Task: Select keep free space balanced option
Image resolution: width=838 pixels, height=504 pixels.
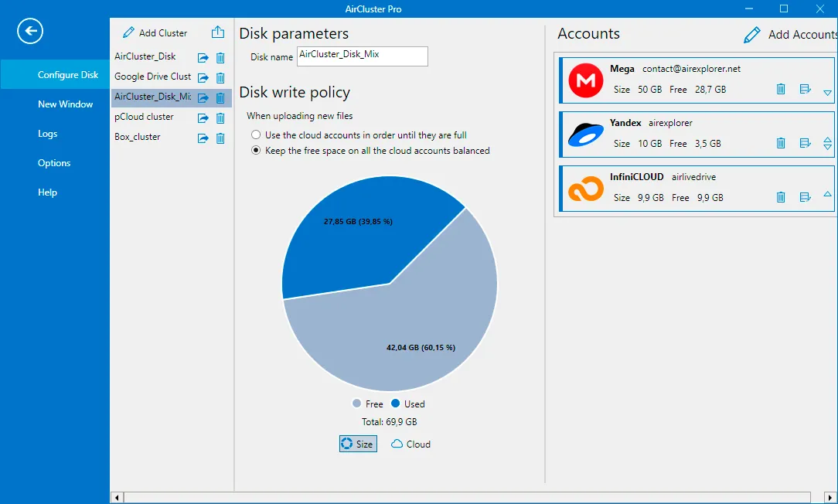Action: (x=255, y=150)
